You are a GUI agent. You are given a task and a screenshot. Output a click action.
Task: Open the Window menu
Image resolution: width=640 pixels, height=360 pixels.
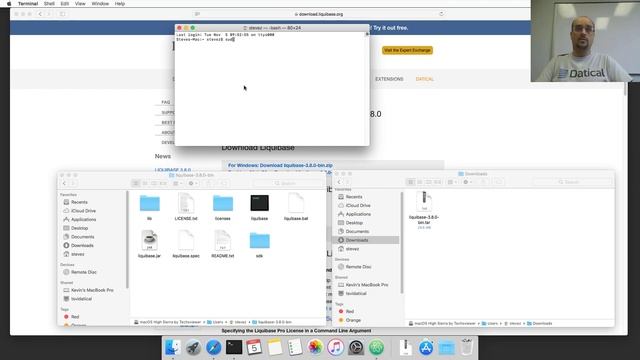[x=100, y=4]
